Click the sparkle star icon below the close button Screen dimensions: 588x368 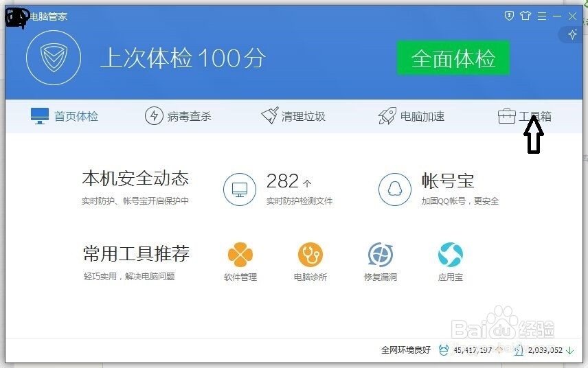572,35
